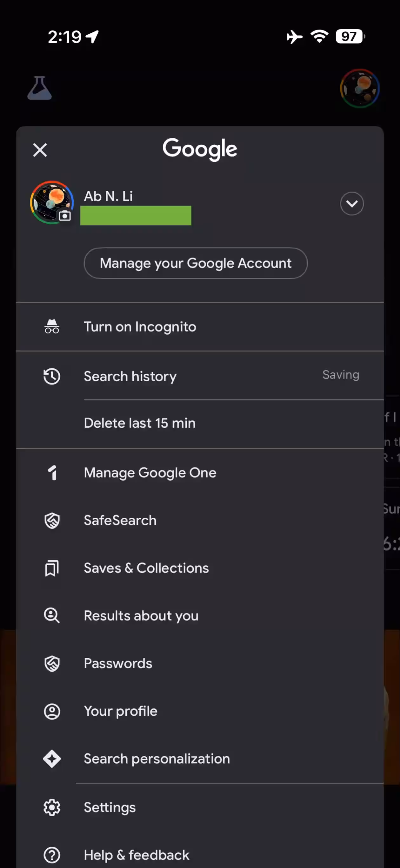Tap the Settings gear icon
The width and height of the screenshot is (400, 868).
(52, 807)
